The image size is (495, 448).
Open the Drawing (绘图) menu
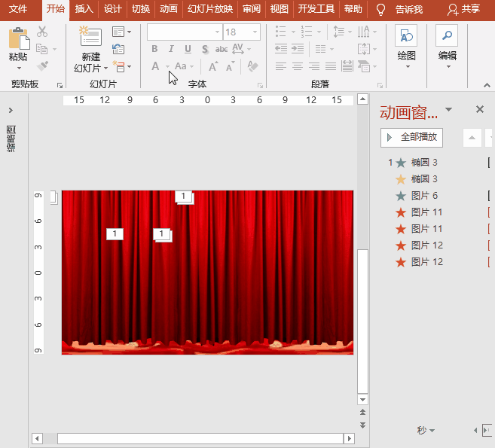coord(406,47)
